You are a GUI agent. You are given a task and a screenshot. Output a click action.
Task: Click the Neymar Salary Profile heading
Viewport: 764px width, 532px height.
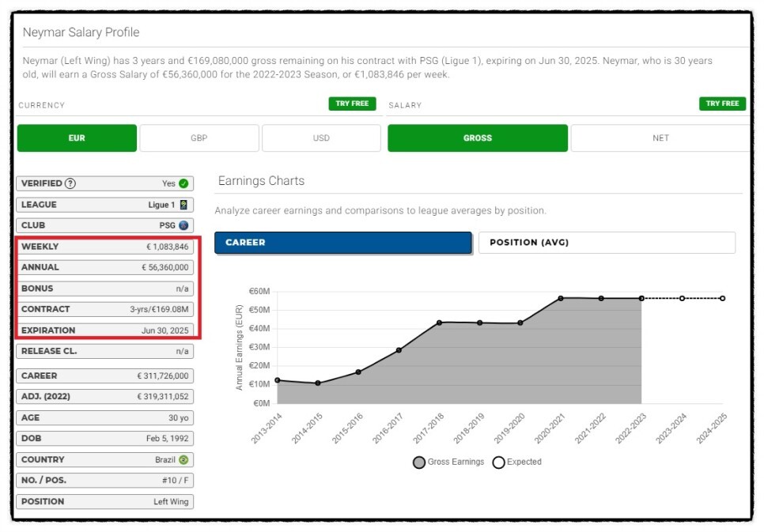[x=81, y=32]
